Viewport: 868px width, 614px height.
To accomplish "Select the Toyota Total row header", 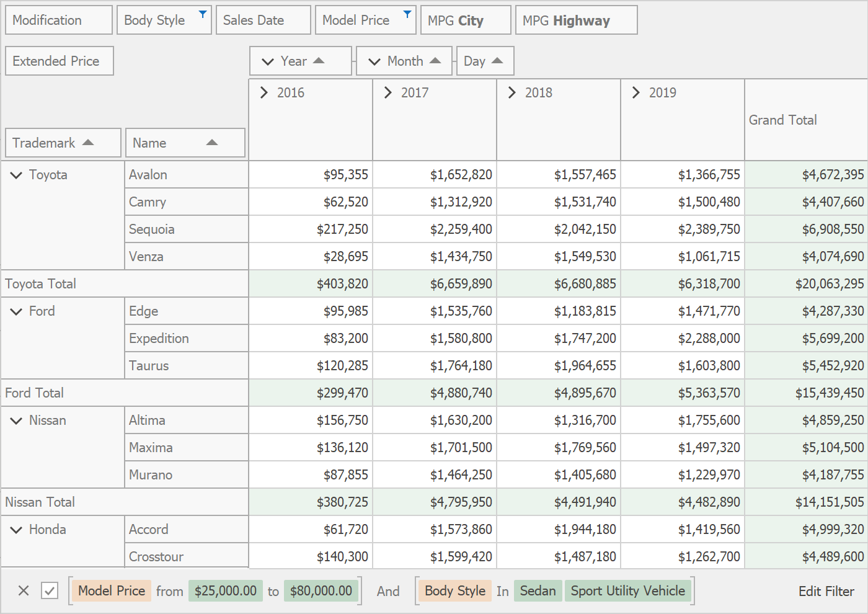I will [125, 284].
